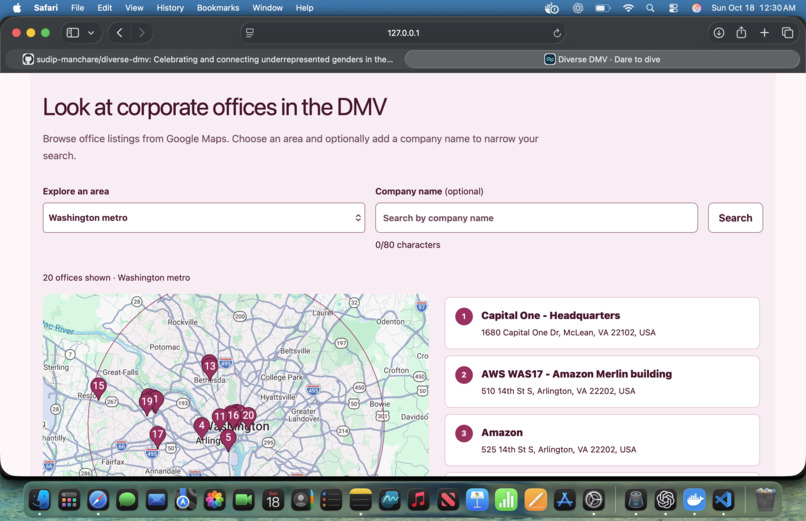Select map pin number 15
This screenshot has height=521, width=806.
98,386
